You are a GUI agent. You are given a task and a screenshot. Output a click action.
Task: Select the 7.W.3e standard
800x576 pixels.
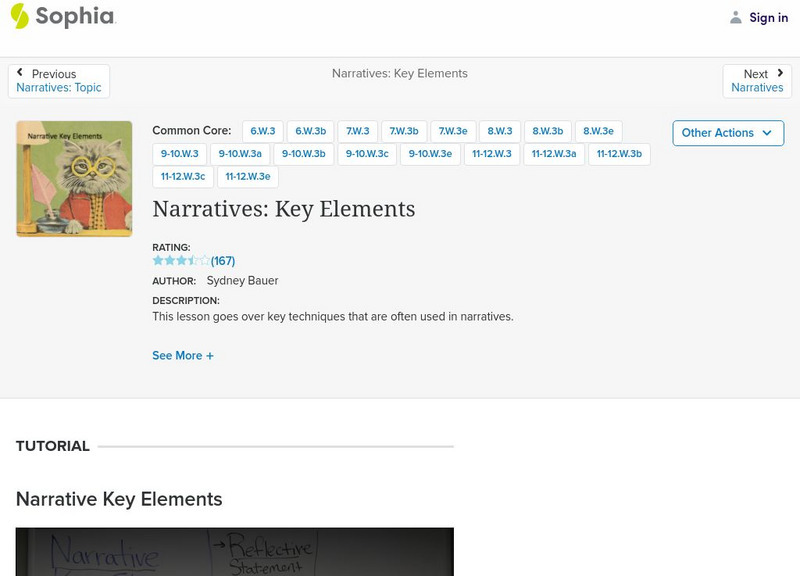pyautogui.click(x=452, y=130)
